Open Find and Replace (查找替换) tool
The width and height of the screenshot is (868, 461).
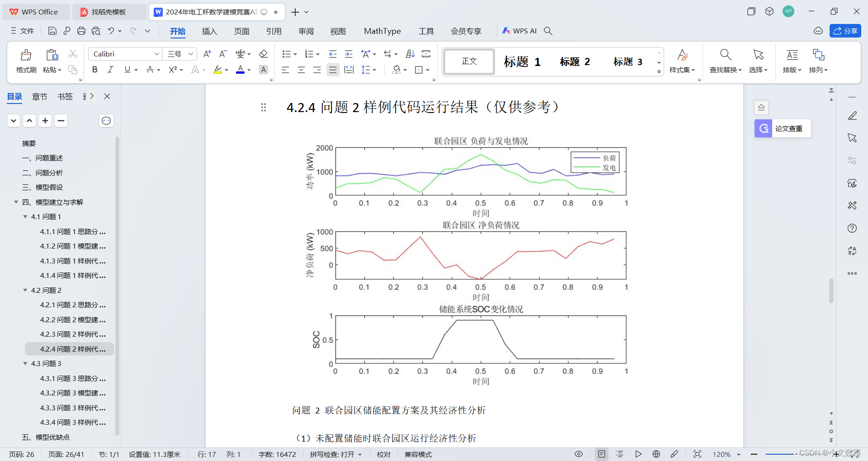pyautogui.click(x=726, y=61)
